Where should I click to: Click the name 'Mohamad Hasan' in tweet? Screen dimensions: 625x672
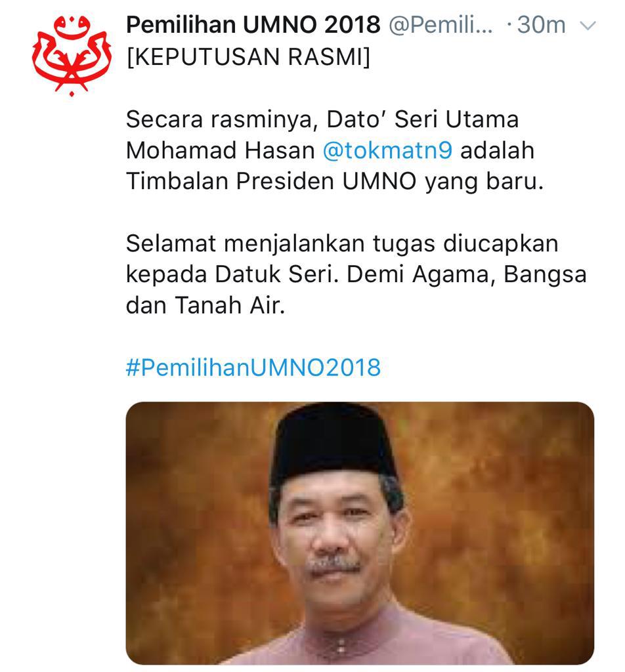(221, 150)
